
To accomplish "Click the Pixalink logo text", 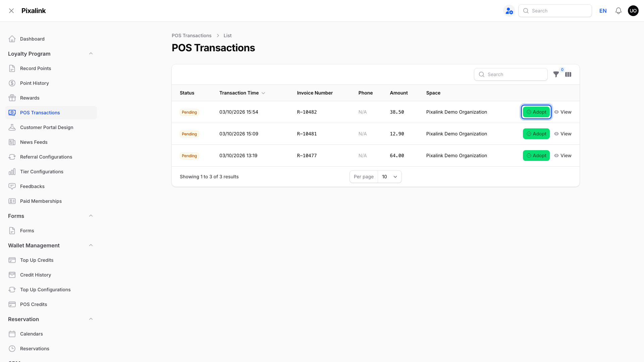I will 34,11.
